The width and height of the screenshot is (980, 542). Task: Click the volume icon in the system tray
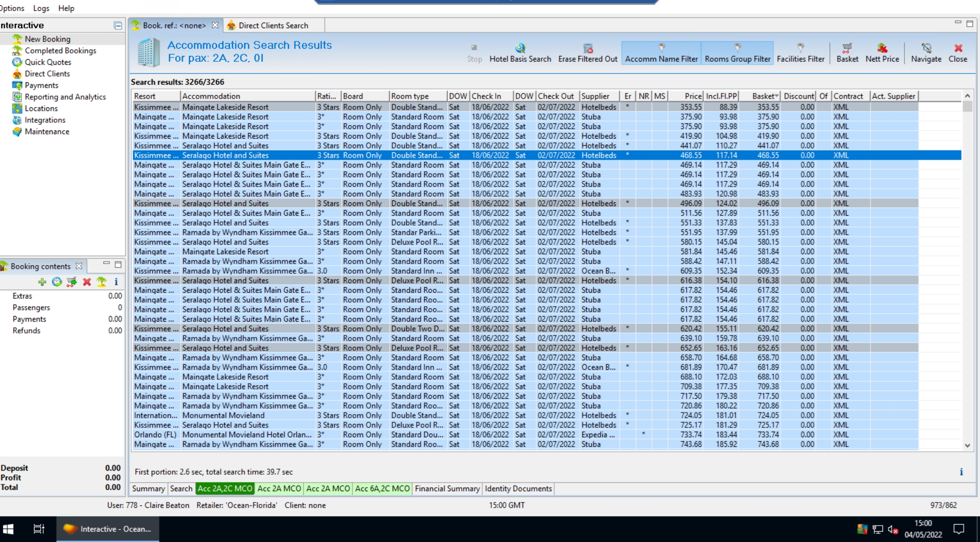coord(893,529)
